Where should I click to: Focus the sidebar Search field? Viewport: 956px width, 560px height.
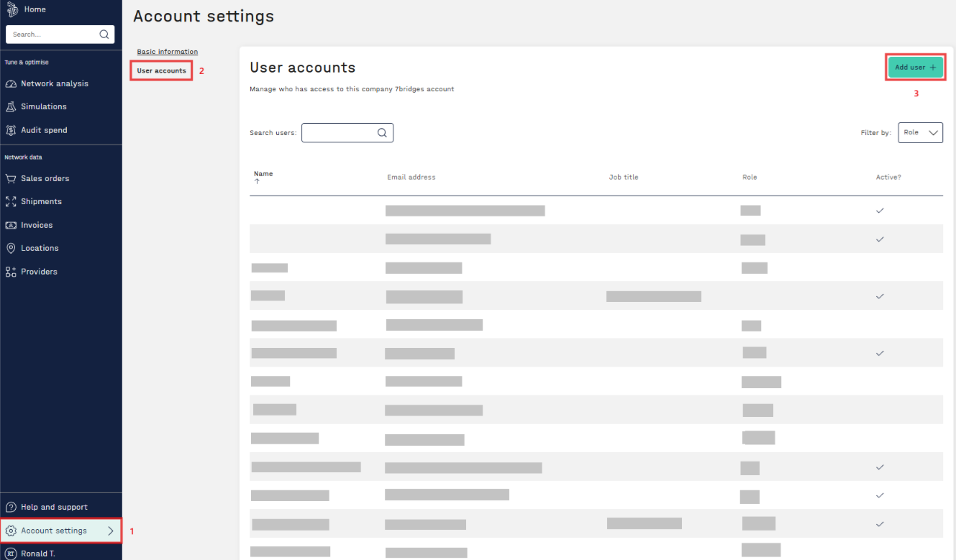60,34
